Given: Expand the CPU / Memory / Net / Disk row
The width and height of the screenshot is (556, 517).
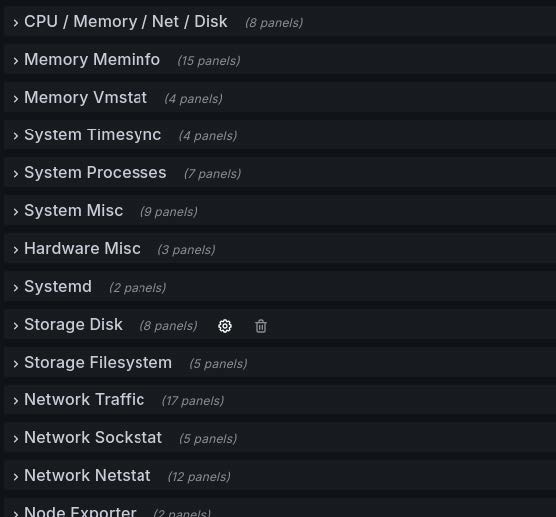Looking at the screenshot, I should [126, 22].
